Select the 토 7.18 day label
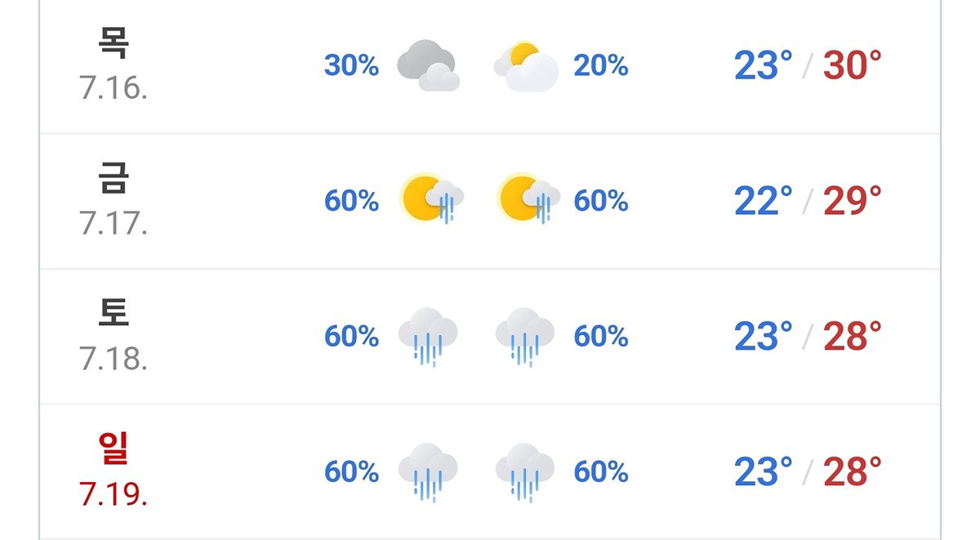 114,336
